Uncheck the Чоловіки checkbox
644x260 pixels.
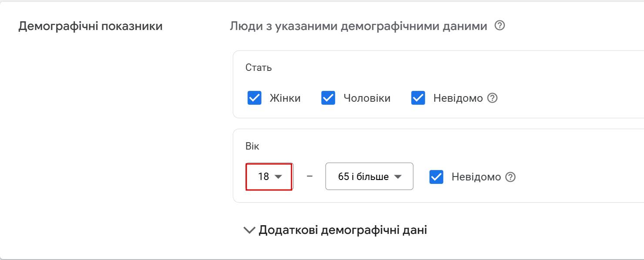pyautogui.click(x=328, y=98)
